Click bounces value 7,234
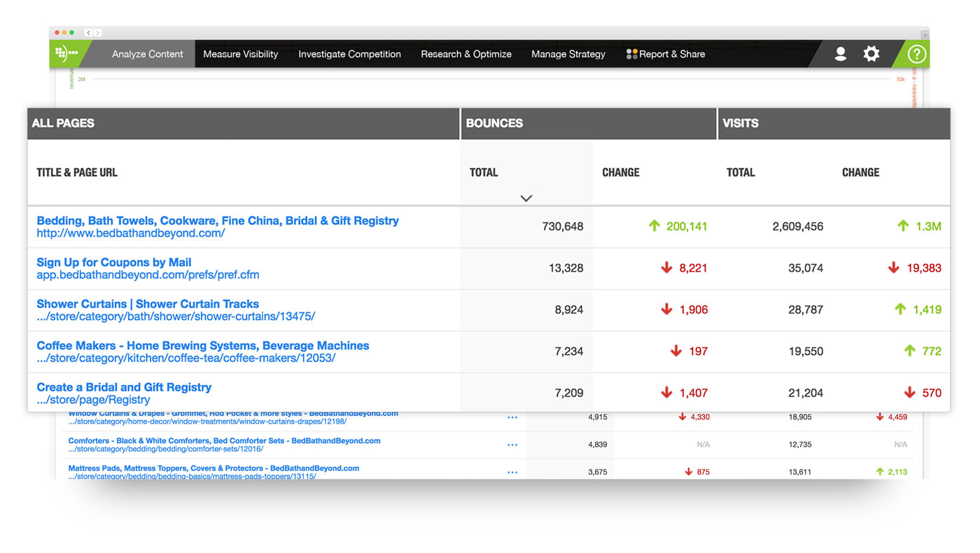The height and width of the screenshot is (553, 980). (x=569, y=351)
